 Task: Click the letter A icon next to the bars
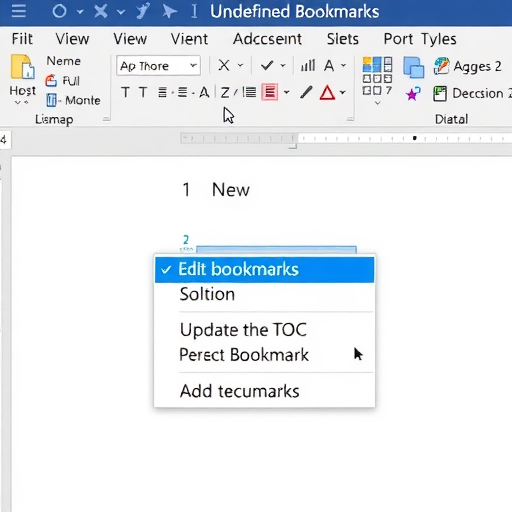(x=329, y=65)
